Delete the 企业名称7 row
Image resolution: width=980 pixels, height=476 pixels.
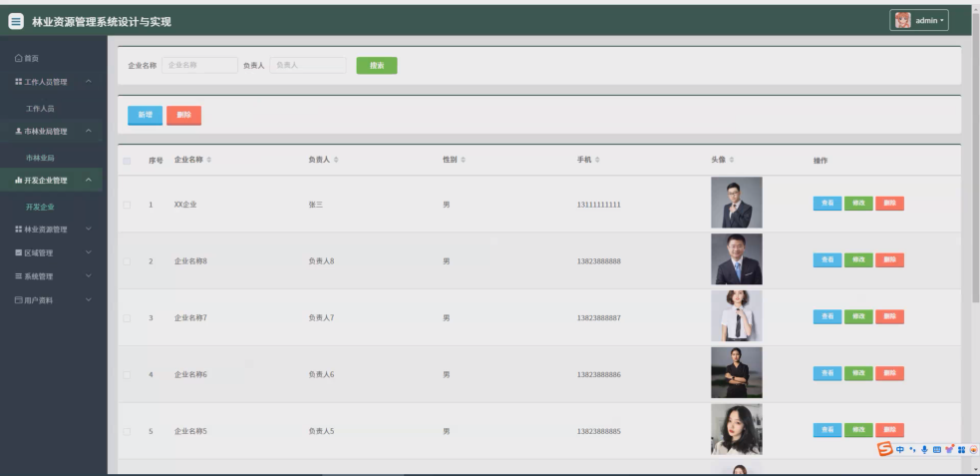pyautogui.click(x=890, y=316)
